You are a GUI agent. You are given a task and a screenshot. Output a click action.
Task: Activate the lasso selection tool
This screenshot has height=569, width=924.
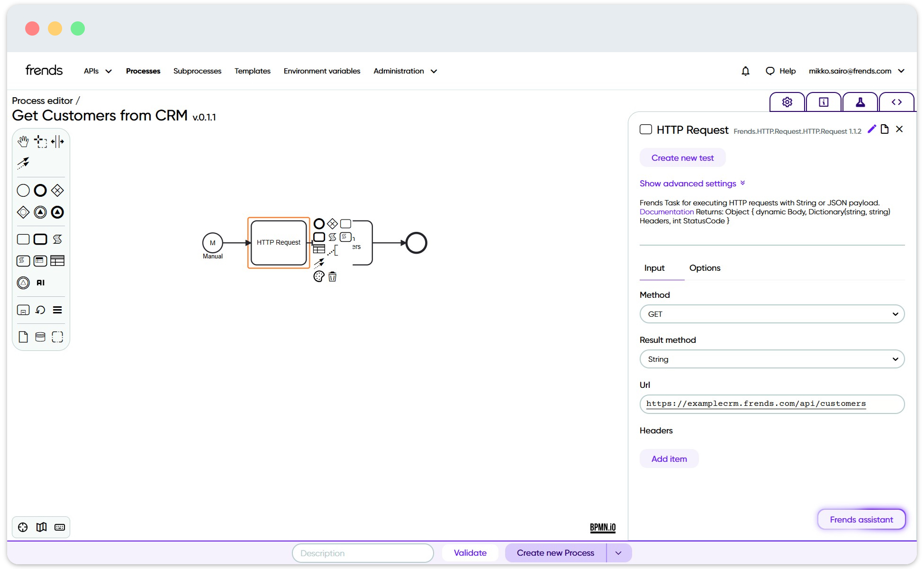[41, 141]
